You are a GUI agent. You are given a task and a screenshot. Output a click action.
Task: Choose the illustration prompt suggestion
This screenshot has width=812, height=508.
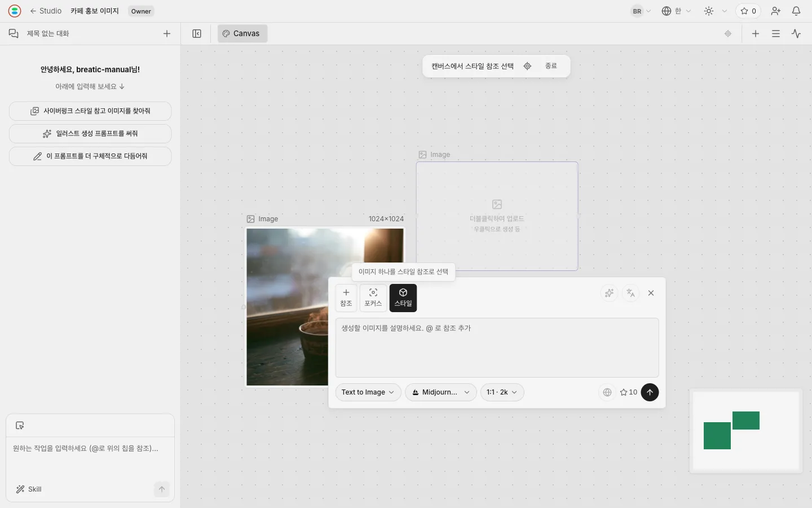click(x=90, y=134)
